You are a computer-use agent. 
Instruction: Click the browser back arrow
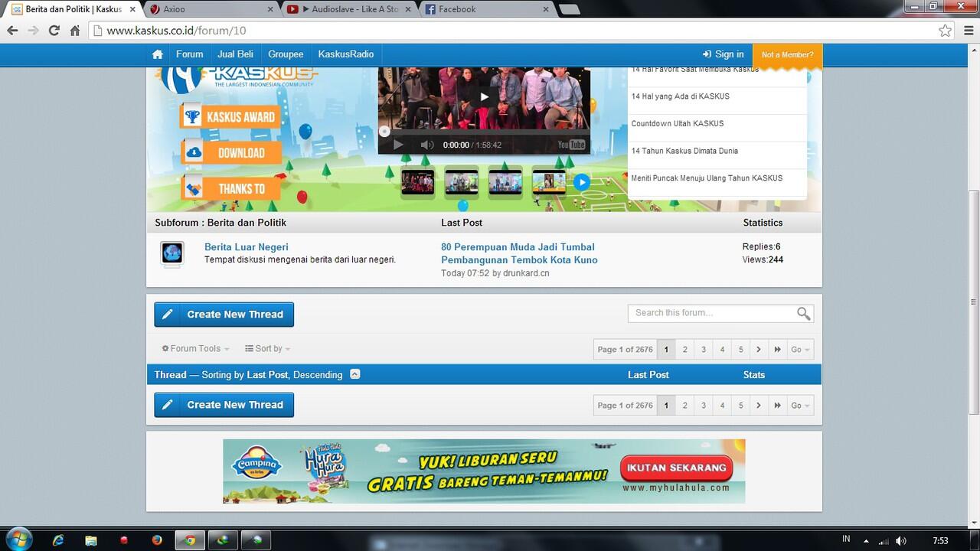[x=12, y=31]
